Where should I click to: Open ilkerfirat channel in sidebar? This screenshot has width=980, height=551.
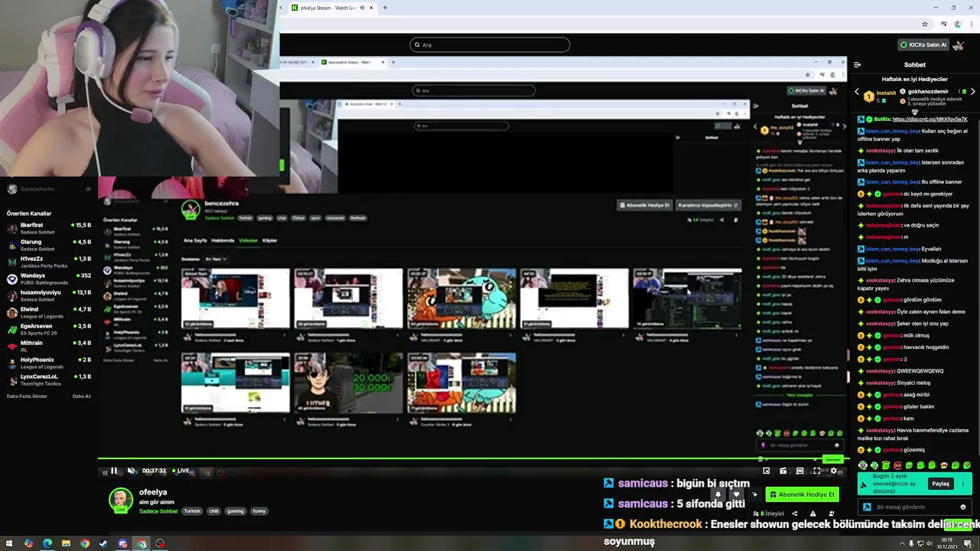point(49,229)
